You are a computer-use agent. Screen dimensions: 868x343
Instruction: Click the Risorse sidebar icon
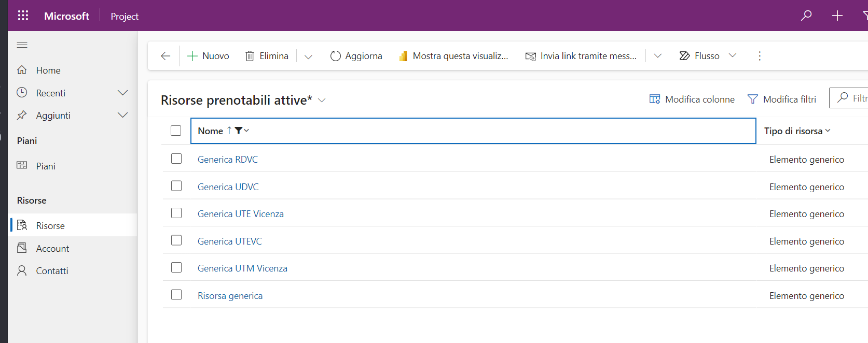22,225
